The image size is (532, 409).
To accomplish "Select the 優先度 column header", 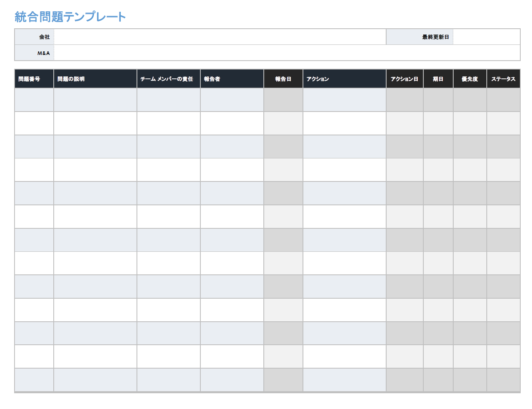I will click(470, 79).
